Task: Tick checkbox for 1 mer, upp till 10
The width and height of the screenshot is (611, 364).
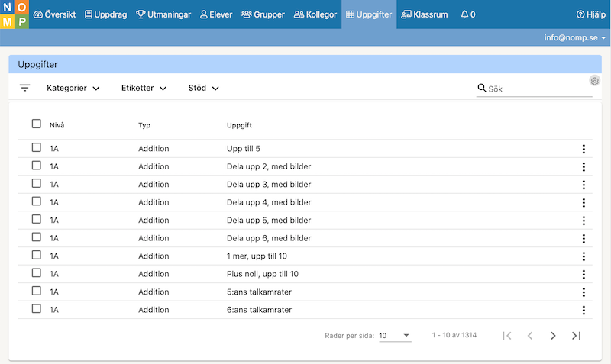Action: coord(36,255)
